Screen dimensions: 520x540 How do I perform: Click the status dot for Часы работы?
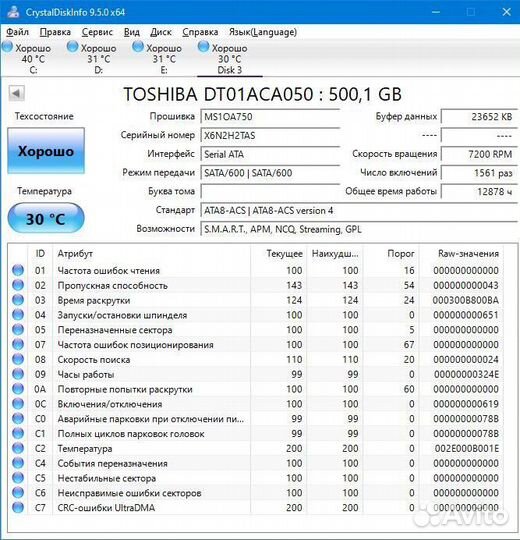pyautogui.click(x=18, y=374)
